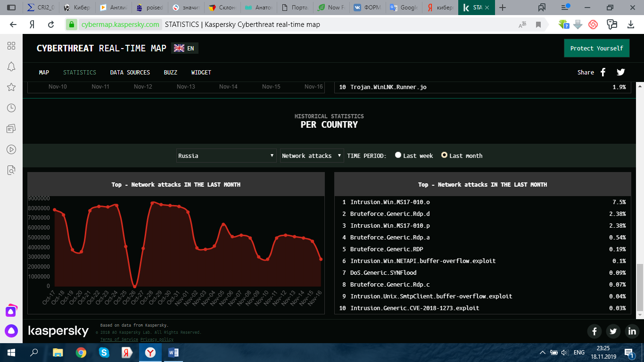
Task: Open Kaspersky LinkedIn footer icon
Action: (x=632, y=331)
